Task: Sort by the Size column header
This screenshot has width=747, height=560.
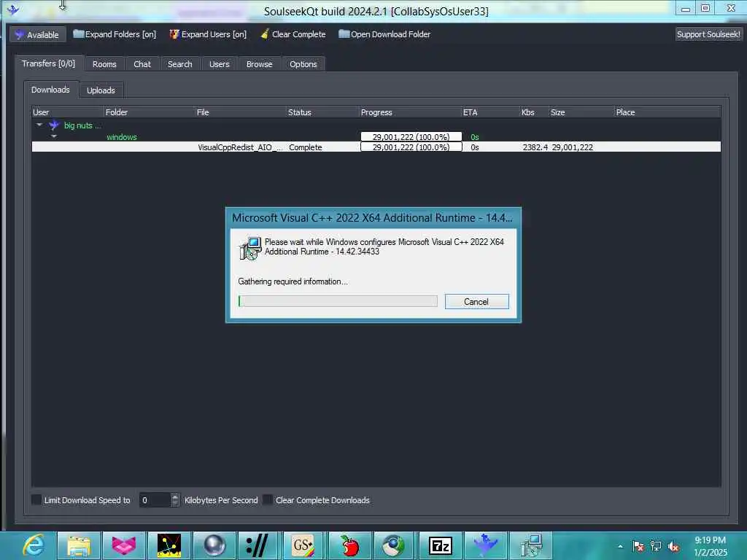Action: coord(581,112)
